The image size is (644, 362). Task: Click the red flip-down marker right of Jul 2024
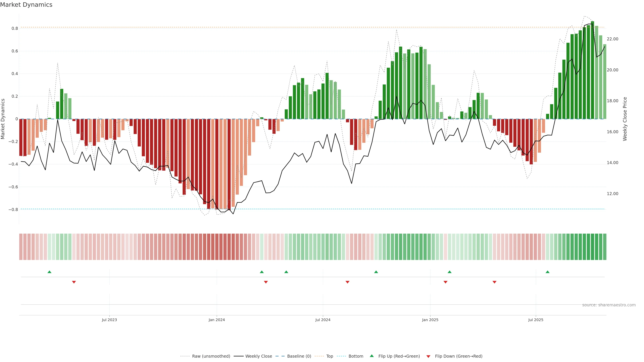347,282
